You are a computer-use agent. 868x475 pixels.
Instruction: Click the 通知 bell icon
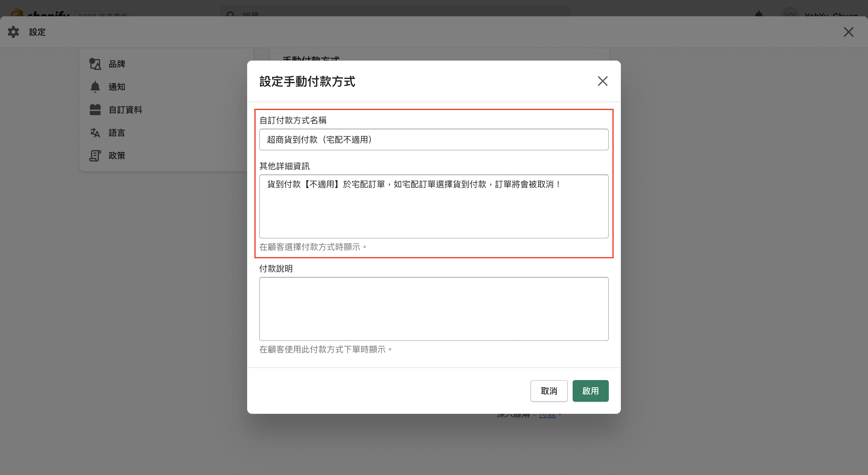[x=95, y=87]
